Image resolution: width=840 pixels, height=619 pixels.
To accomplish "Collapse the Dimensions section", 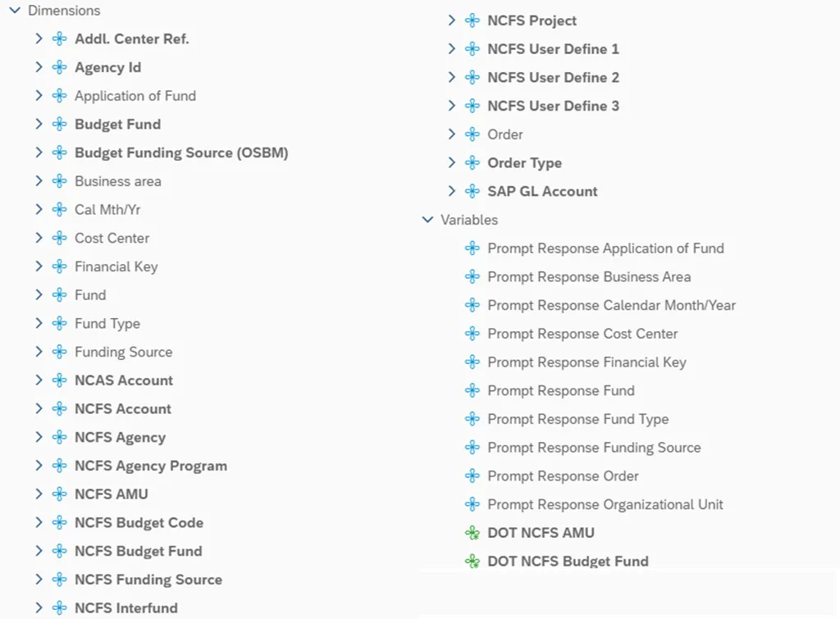I will click(x=15, y=11).
